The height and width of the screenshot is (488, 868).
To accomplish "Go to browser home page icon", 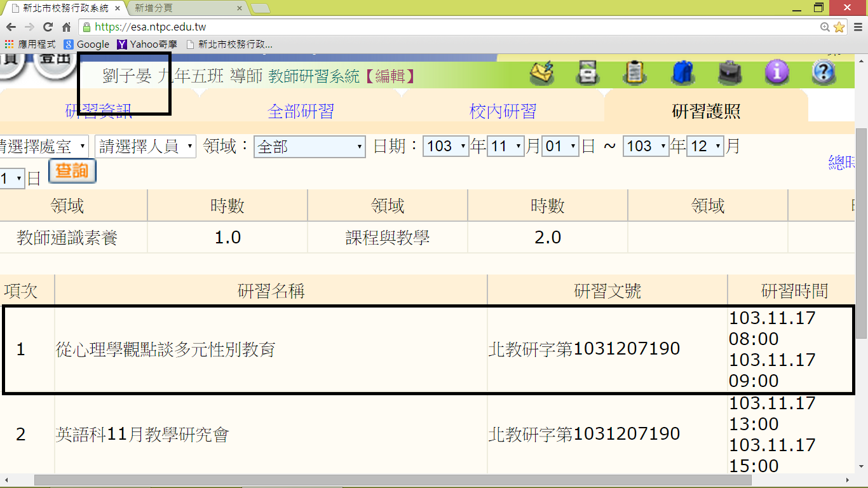I will (66, 27).
